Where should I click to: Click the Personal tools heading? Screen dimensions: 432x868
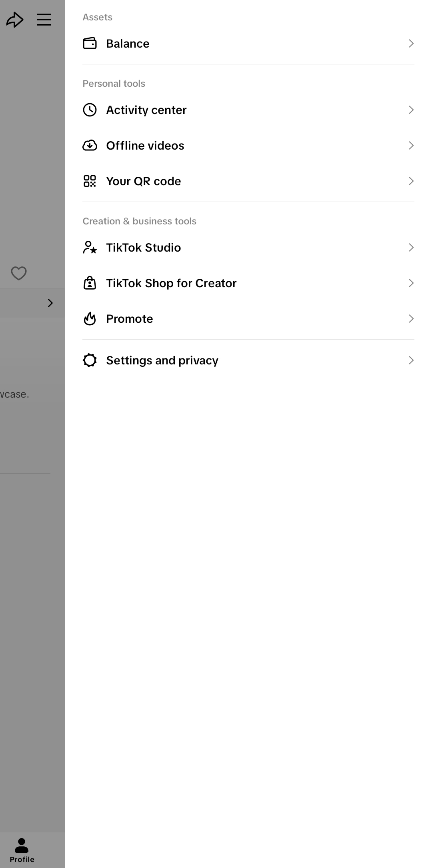114,84
